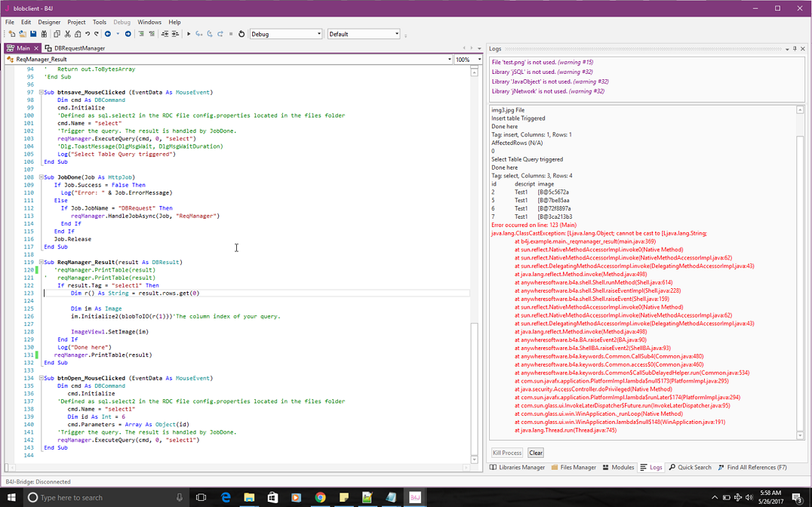Viewport: 812px width, 507px height.
Task: Click the Clear logs button
Action: coord(535,453)
